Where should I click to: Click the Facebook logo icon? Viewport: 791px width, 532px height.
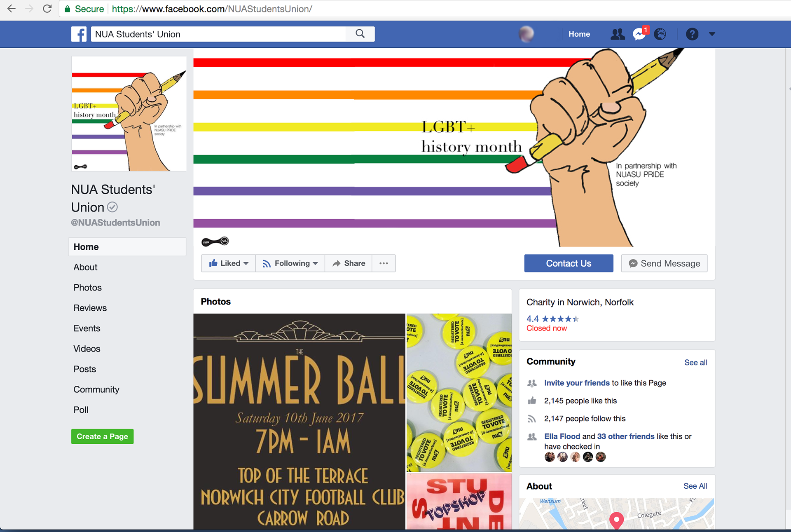click(79, 34)
